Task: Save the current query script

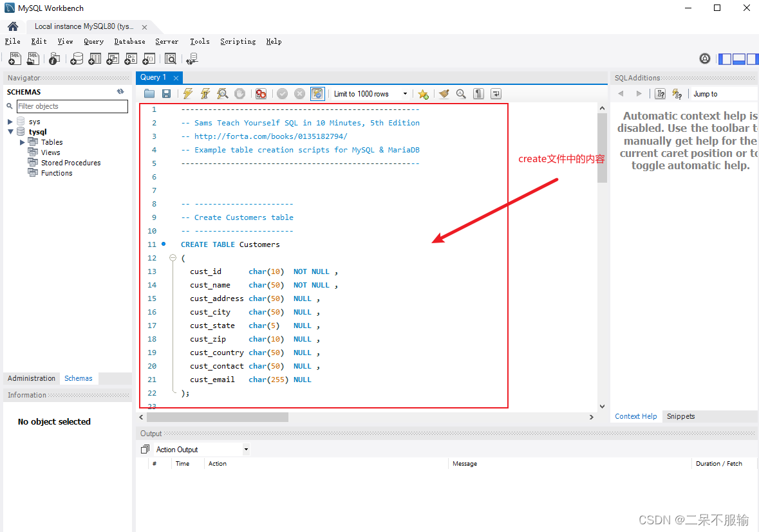Action: pyautogui.click(x=167, y=93)
